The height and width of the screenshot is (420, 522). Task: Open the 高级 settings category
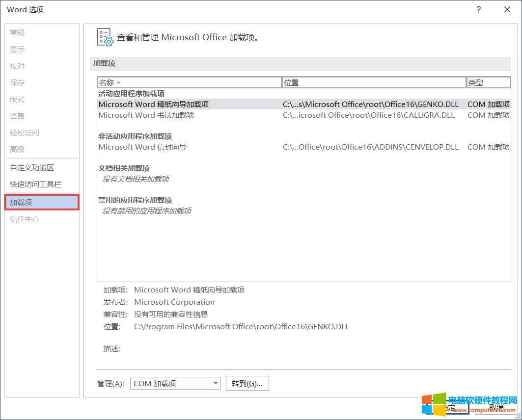coord(17,149)
